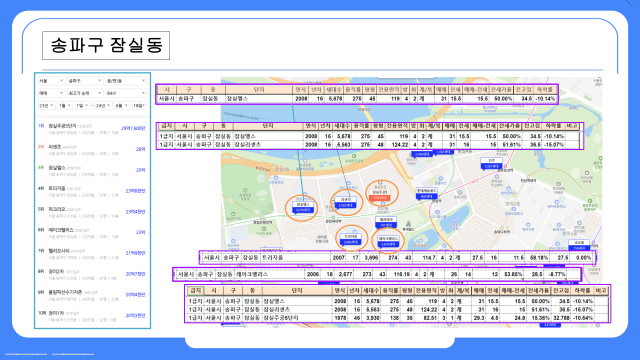Open the 최고가 순위 sort dropdown
The width and height of the screenshot is (640, 360).
pyautogui.click(x=85, y=93)
